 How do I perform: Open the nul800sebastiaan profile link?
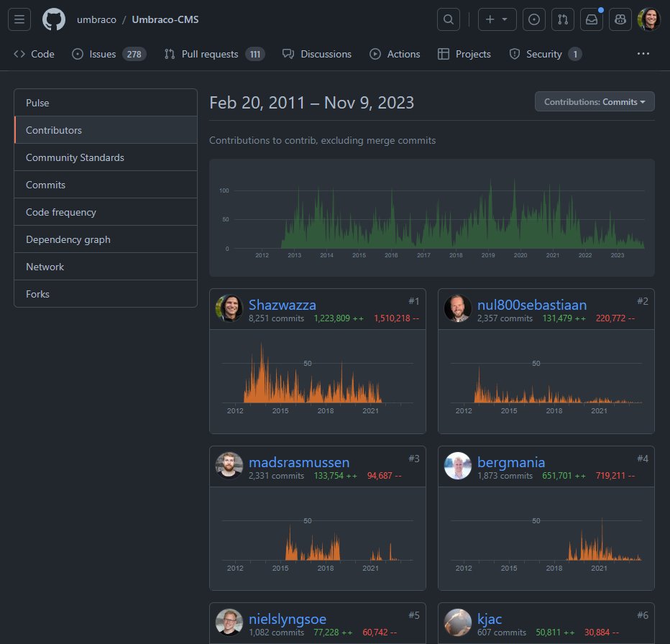point(531,305)
